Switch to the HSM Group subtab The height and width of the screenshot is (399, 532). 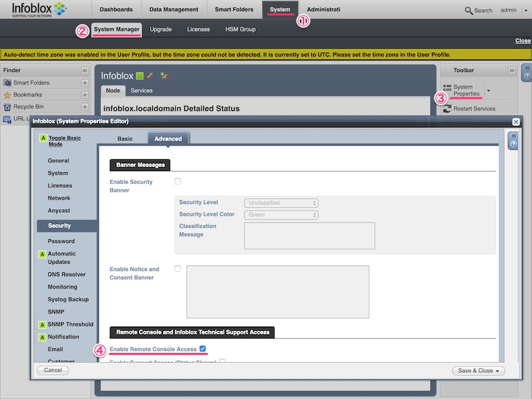[x=240, y=29]
